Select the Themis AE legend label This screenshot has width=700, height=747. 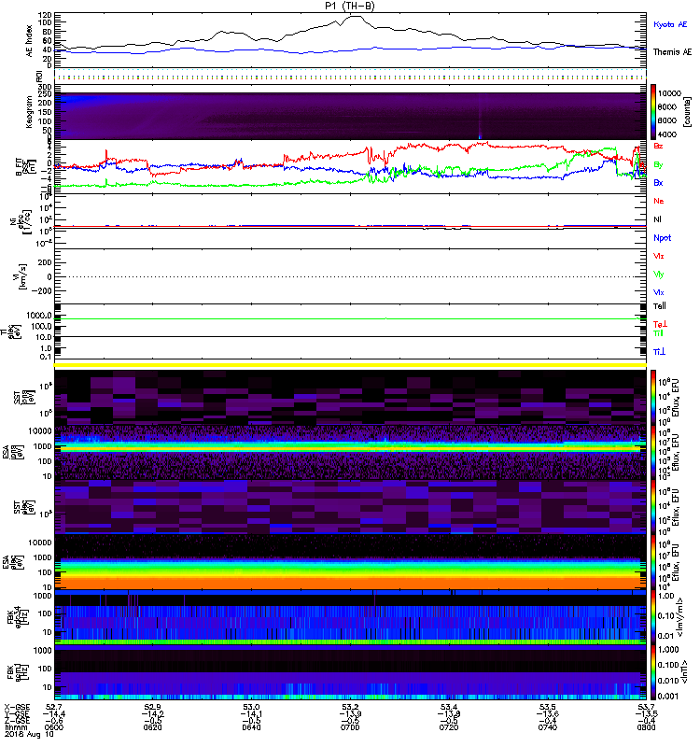click(x=671, y=52)
